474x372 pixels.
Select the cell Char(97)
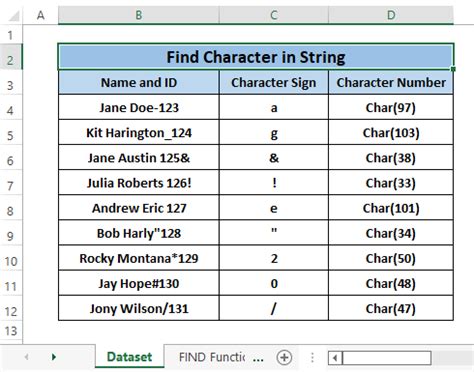click(391, 108)
